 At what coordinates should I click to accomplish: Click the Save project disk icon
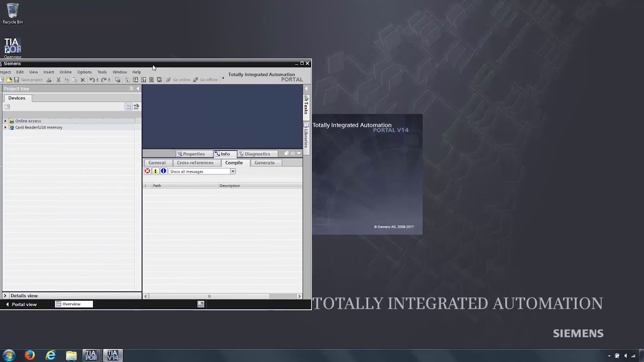(x=17, y=79)
